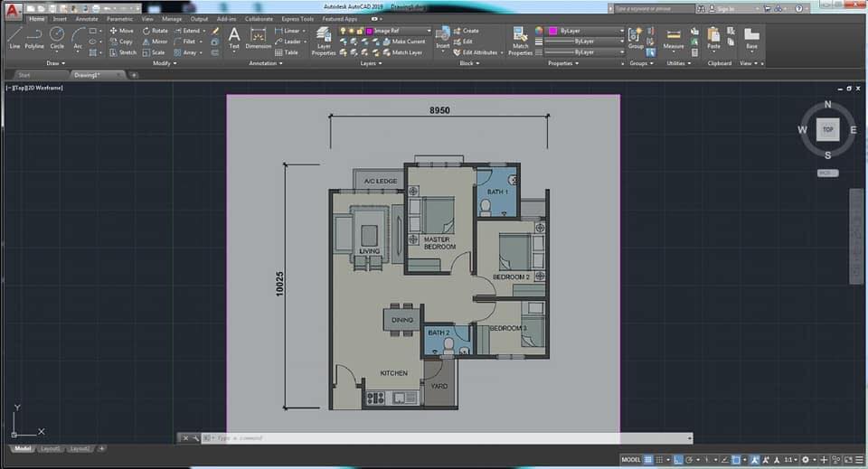This screenshot has width=868, height=469.
Task: Expand the Modify panel options
Action: point(165,63)
